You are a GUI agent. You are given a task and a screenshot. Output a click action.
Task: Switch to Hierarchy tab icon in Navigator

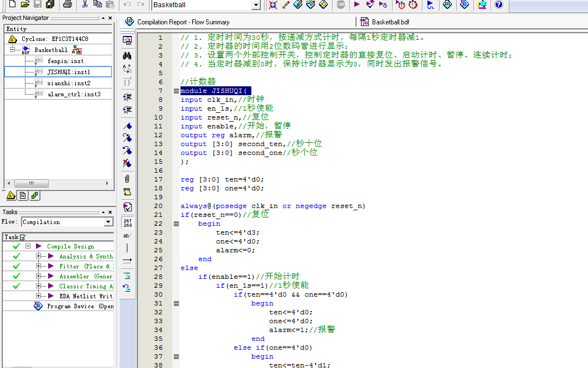pyautogui.click(x=11, y=195)
